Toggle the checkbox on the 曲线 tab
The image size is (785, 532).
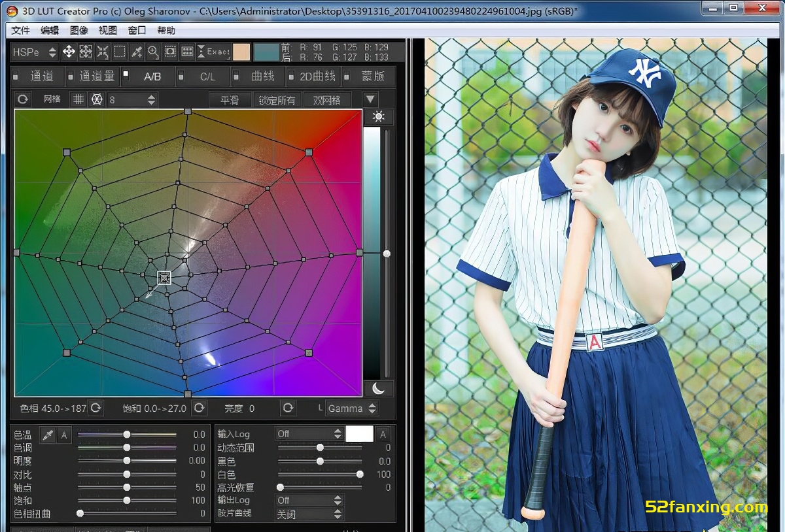point(236,75)
